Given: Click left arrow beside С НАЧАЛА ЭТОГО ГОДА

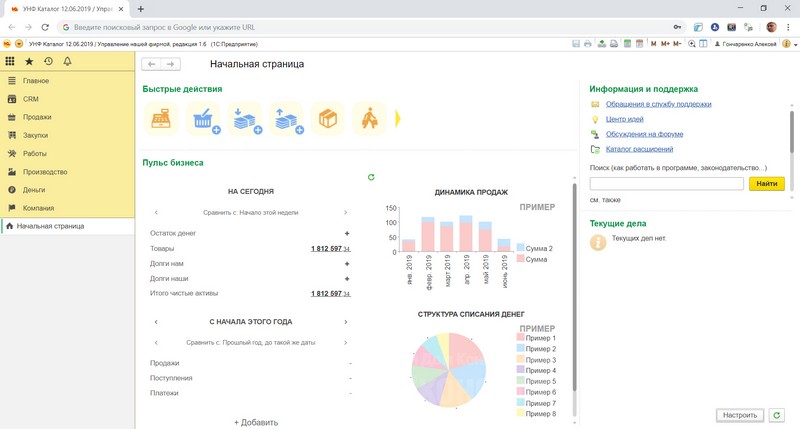Looking at the screenshot, I should tap(156, 322).
